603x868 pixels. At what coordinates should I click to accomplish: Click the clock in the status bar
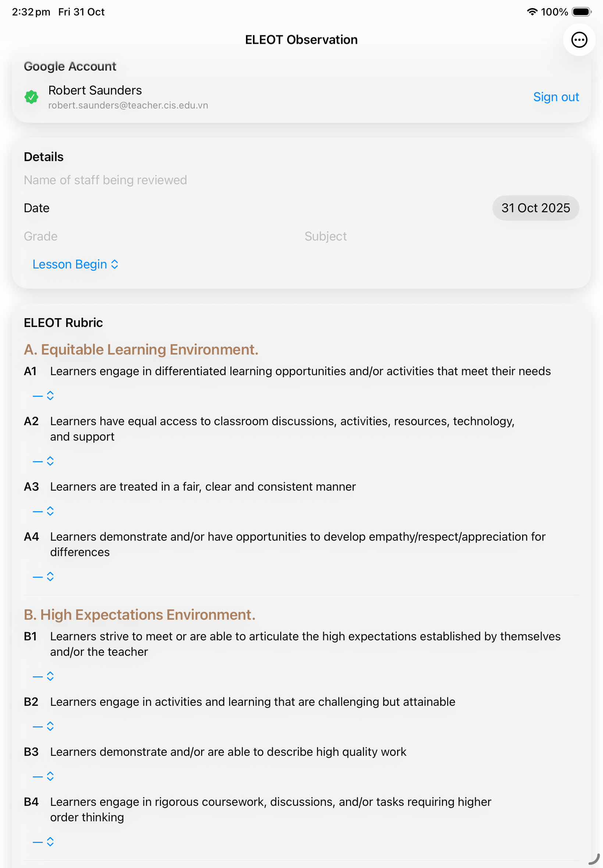pyautogui.click(x=31, y=12)
